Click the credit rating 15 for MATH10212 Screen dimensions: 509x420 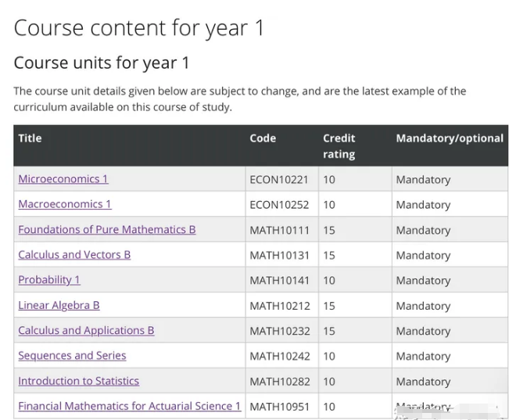tap(329, 306)
